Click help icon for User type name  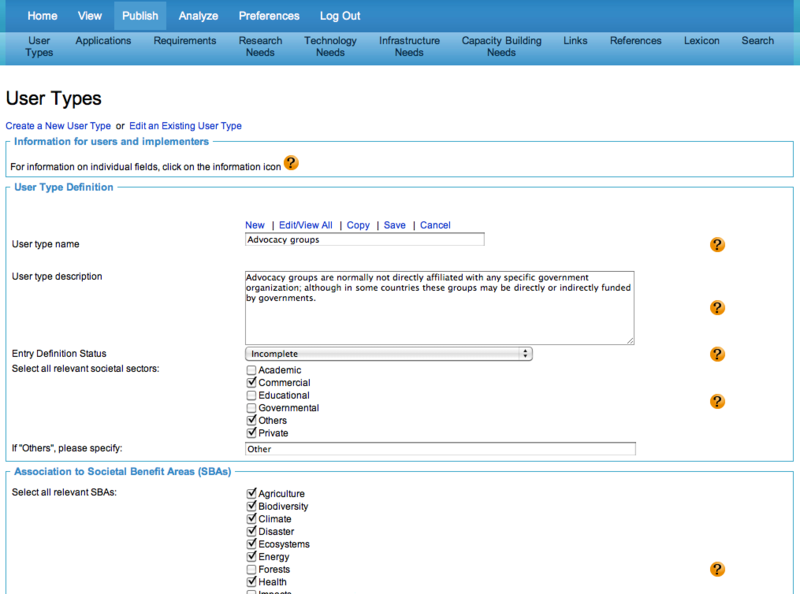pos(717,245)
